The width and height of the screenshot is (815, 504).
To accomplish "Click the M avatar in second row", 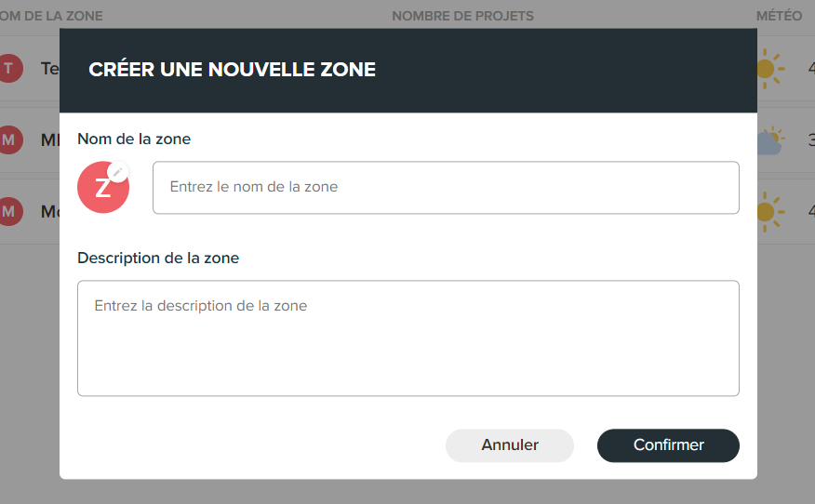I will tap(10, 139).
